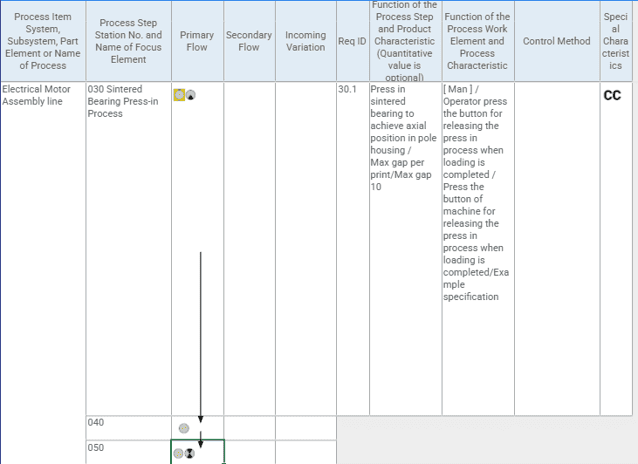Select the Process Item column header
Image resolution: width=638 pixels, height=464 pixels.
(x=43, y=41)
